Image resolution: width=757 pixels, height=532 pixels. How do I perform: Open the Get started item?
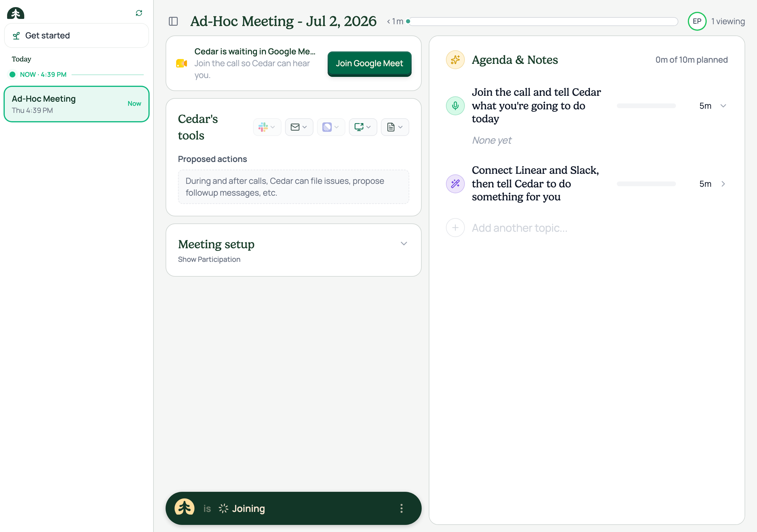(77, 35)
